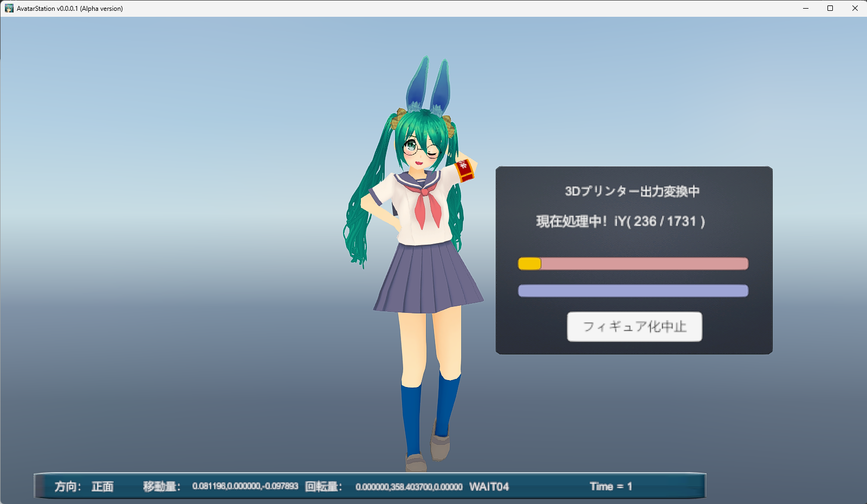This screenshot has height=504, width=867.
Task: Click the avatar's blue bunny ears
Action: coord(428,87)
